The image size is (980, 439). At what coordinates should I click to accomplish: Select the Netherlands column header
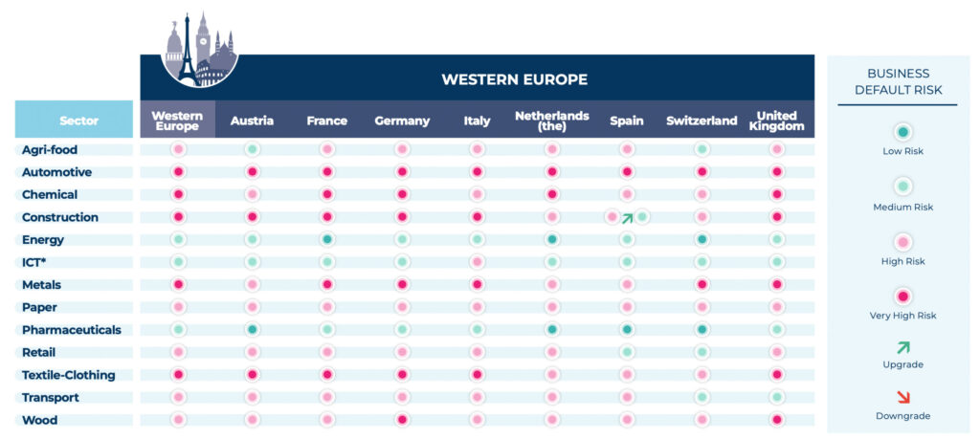pyautogui.click(x=551, y=121)
